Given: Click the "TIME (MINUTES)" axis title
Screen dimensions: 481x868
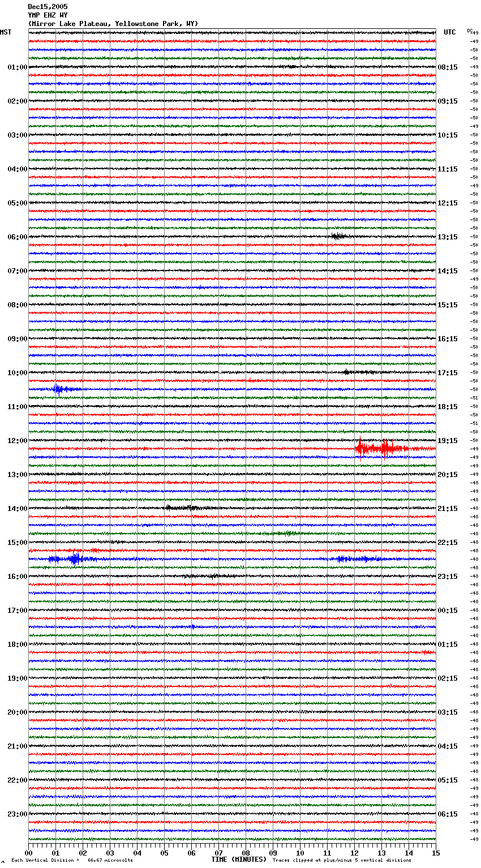Looking at the screenshot, I should (x=239, y=860).
